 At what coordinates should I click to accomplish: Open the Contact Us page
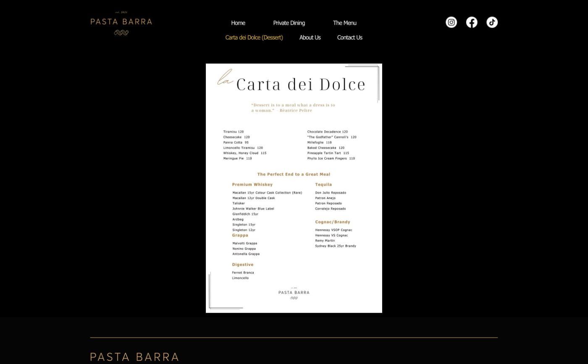tap(349, 37)
